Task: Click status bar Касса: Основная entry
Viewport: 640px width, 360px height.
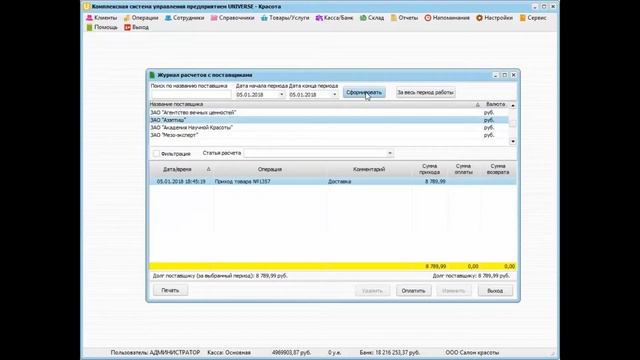Action: point(229,352)
